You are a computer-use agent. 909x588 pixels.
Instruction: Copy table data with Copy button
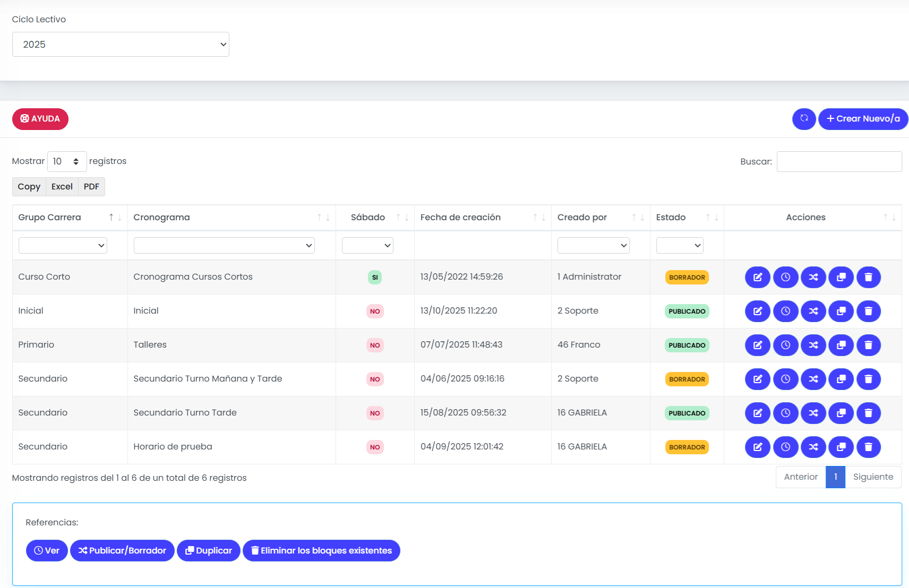point(29,187)
